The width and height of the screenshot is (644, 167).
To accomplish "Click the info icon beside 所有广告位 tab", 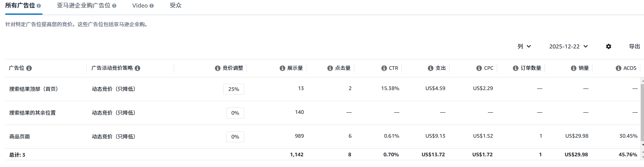I will 39,6.
